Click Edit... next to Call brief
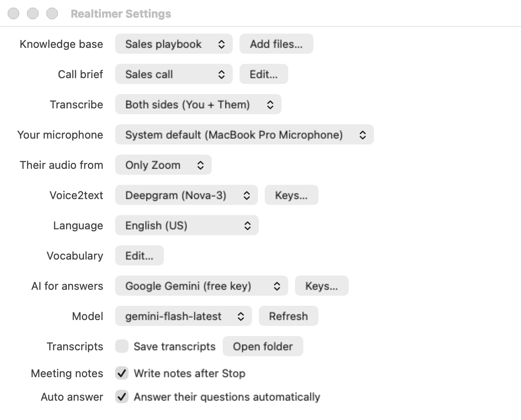This screenshot has width=521, height=420. [x=263, y=74]
